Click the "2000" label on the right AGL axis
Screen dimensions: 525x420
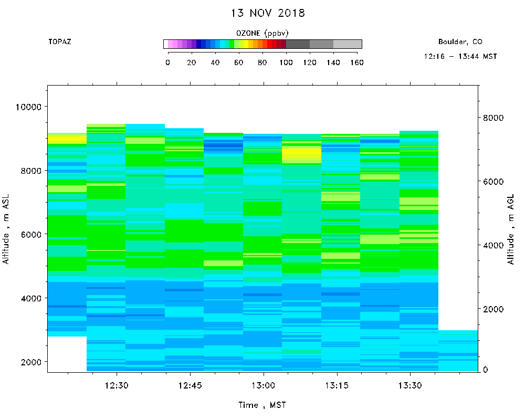click(x=493, y=309)
